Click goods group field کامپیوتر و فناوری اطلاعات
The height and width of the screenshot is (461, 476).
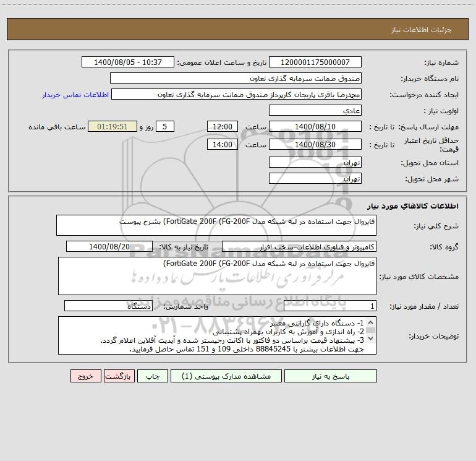[299, 246]
